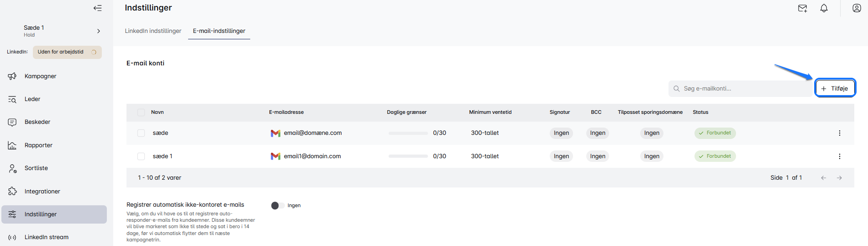This screenshot has width=868, height=246.
Task: Check the select-all header checkbox
Action: pyautogui.click(x=141, y=112)
